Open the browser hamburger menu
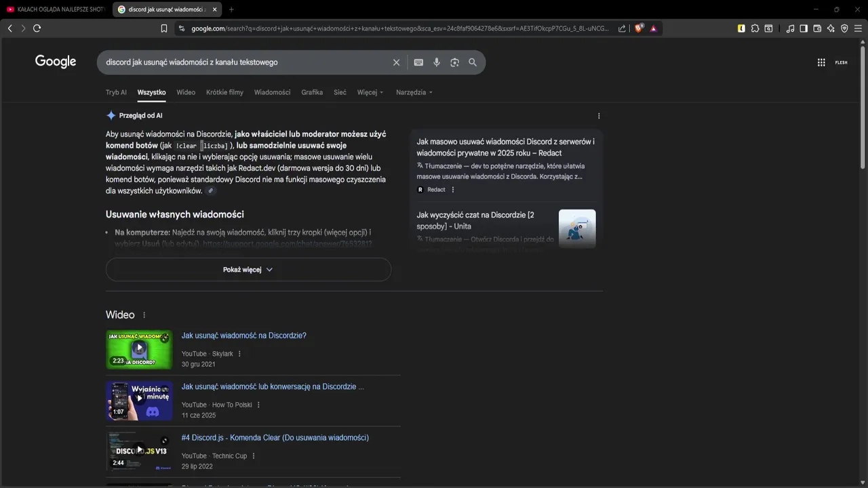 [858, 28]
